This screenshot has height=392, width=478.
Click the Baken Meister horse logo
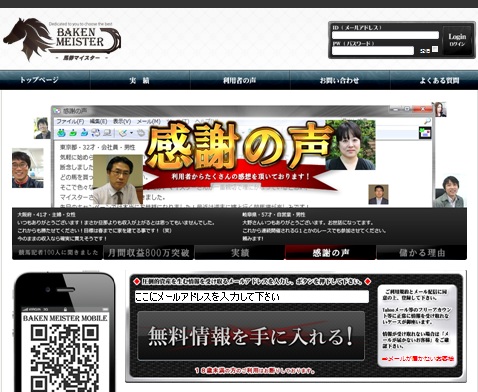(x=62, y=40)
